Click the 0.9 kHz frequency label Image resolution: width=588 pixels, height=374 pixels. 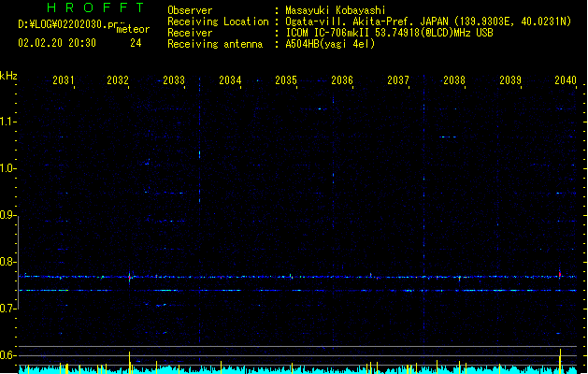[x=7, y=215]
